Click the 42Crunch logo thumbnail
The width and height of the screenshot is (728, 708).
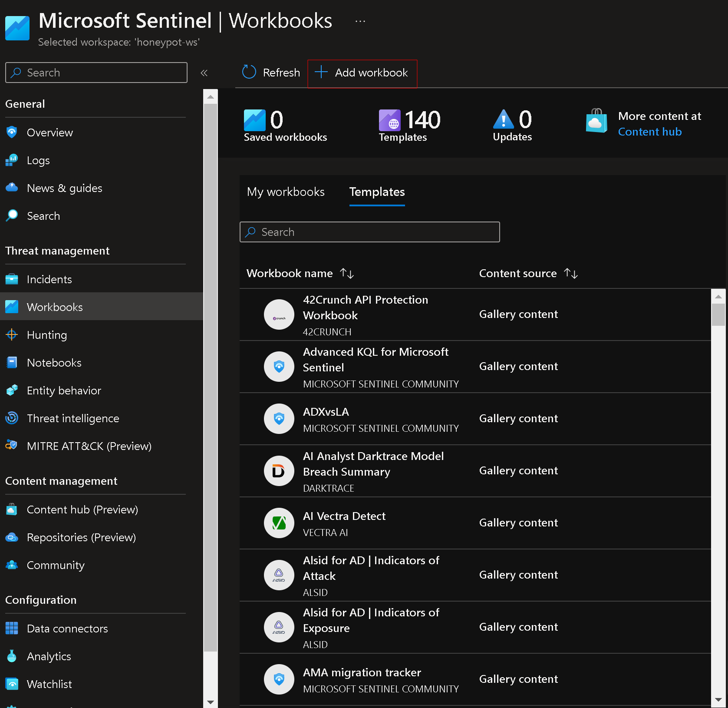279,314
